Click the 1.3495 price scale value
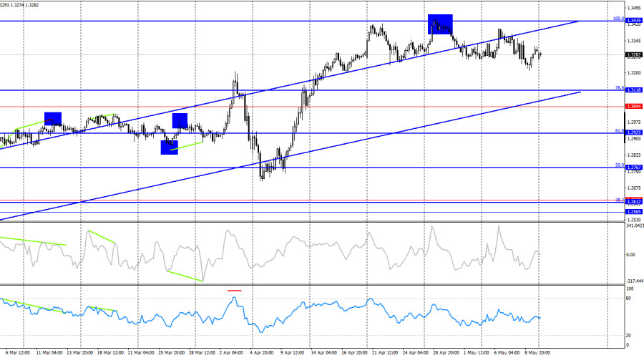 [x=634, y=8]
